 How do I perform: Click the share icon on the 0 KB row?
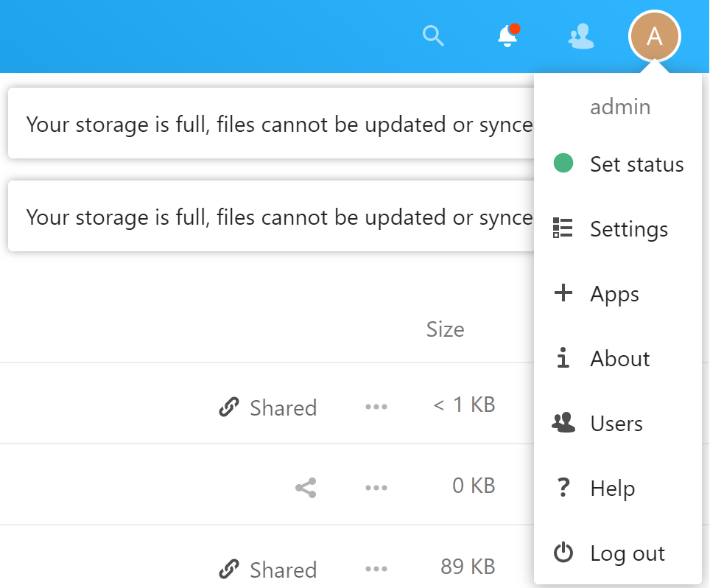coord(306,487)
